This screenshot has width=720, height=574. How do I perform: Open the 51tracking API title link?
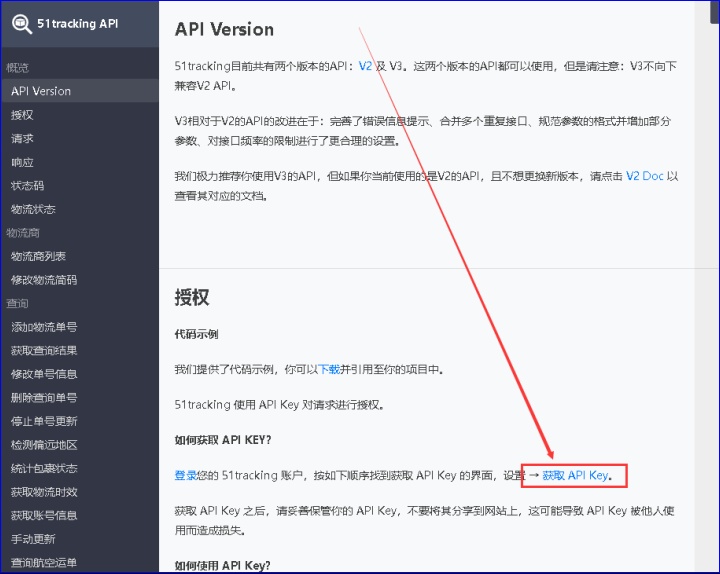78,23
